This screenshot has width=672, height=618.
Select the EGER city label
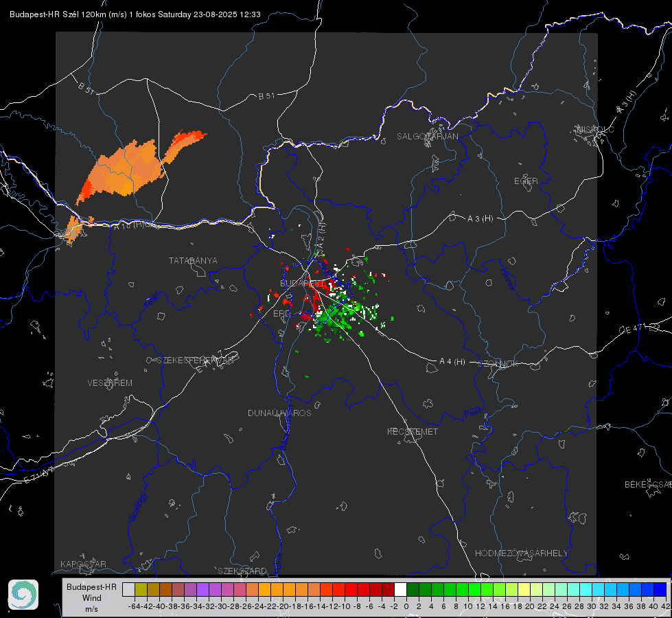point(526,181)
